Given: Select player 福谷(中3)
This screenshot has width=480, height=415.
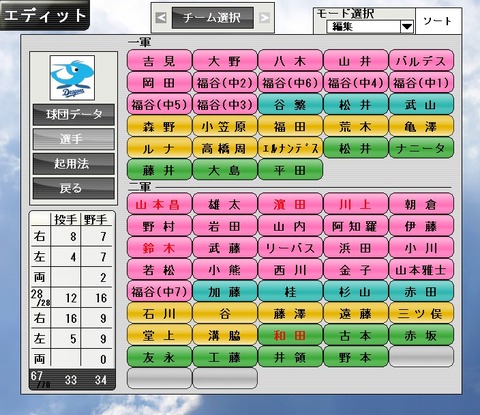Looking at the screenshot, I should 225,104.
